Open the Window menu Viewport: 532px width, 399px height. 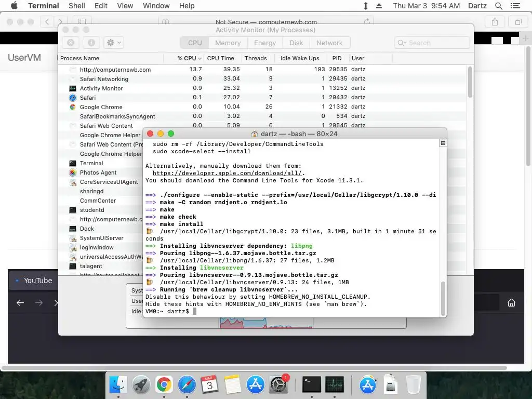pyautogui.click(x=156, y=6)
